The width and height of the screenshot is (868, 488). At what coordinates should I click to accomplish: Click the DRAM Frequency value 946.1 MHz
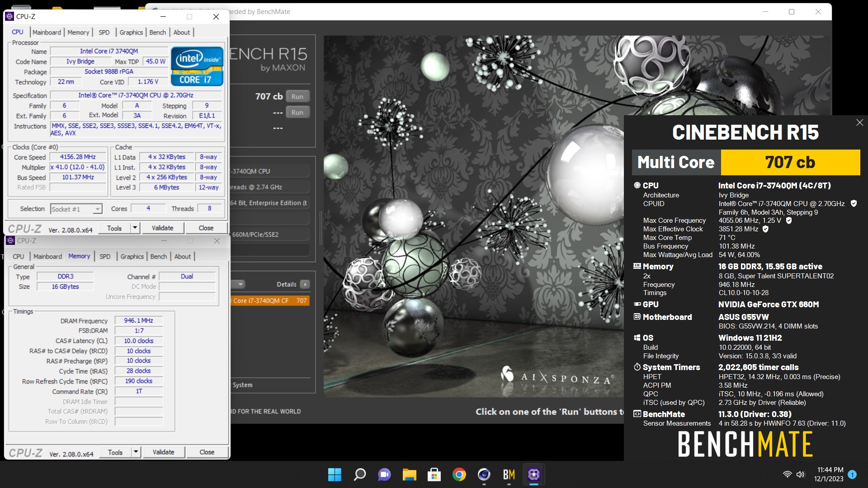139,321
